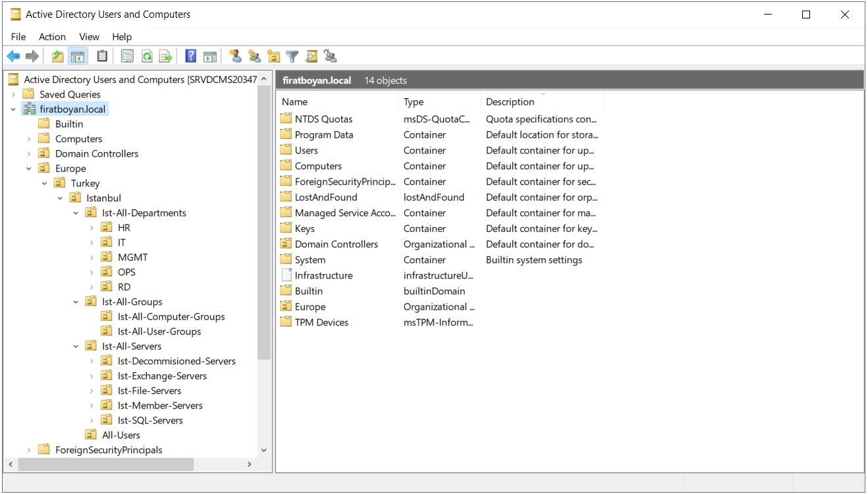
Task: Click the Back arrow toolbar icon
Action: coord(13,57)
